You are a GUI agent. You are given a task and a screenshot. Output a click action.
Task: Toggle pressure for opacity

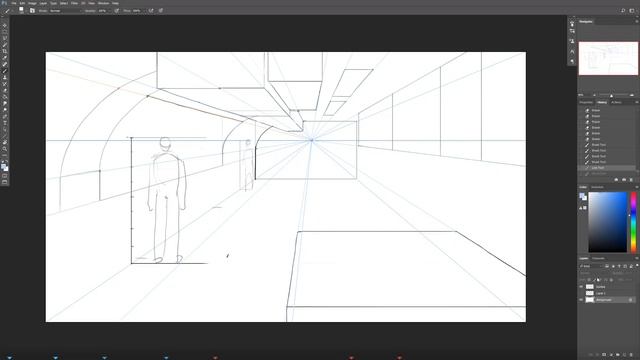tap(116, 11)
